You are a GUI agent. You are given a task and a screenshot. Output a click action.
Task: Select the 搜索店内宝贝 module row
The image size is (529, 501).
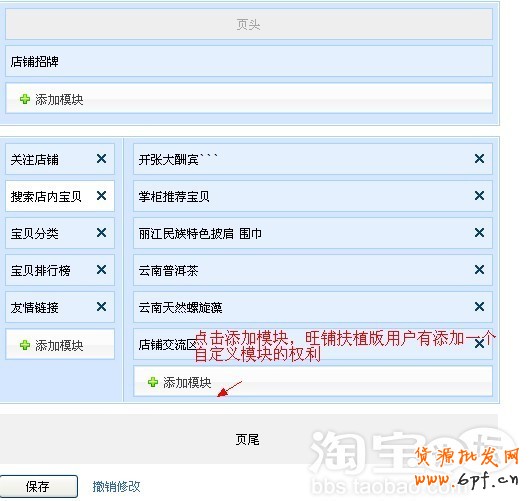point(60,196)
